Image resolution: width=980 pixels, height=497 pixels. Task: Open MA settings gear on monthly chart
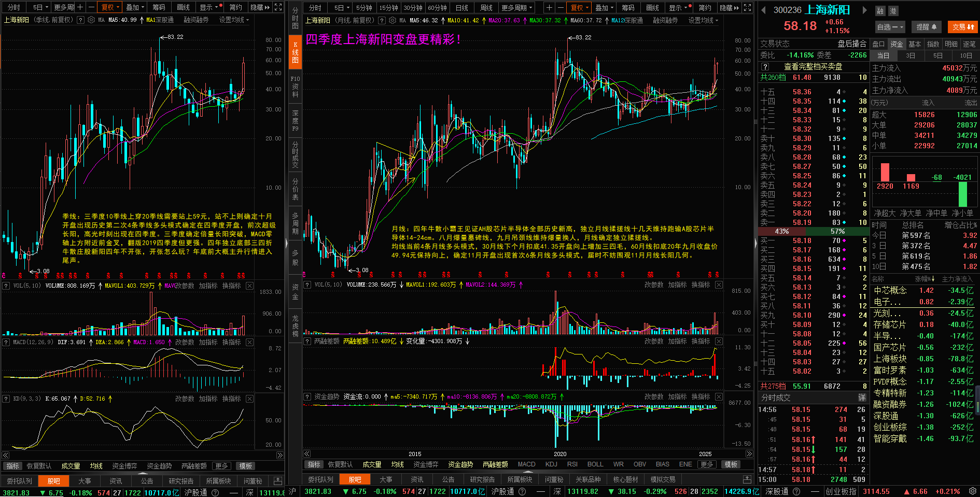tap(393, 20)
